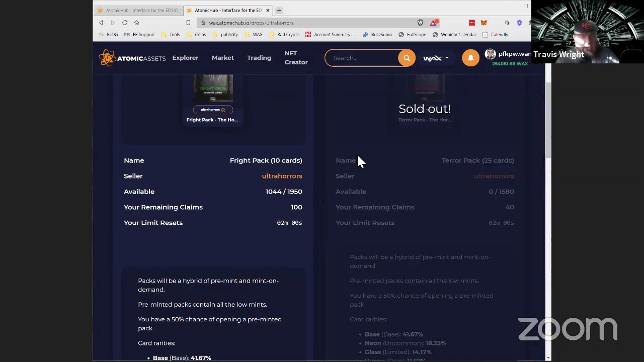Click the 'Sold out!' overlay text
Screen dimensions: 644x362
click(x=425, y=109)
